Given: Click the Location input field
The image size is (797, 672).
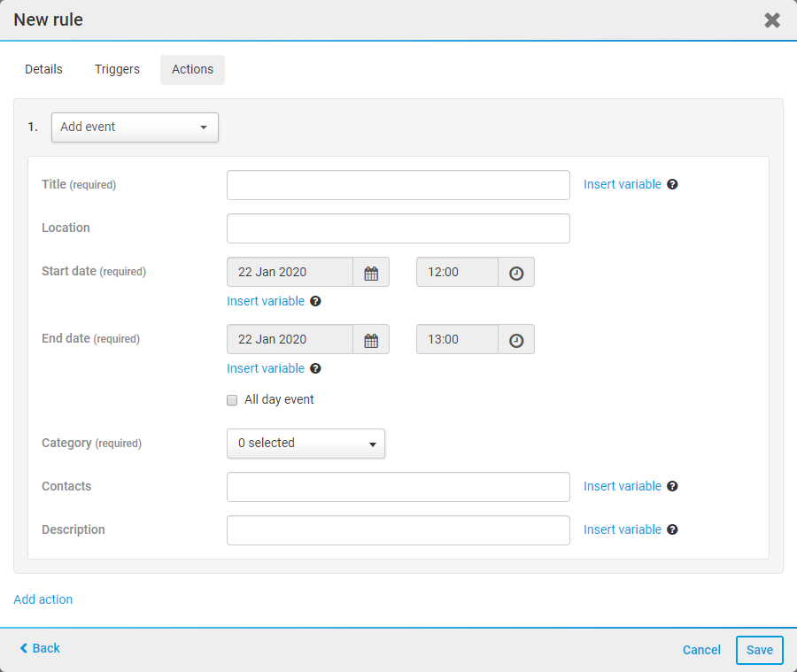Looking at the screenshot, I should coord(398,228).
